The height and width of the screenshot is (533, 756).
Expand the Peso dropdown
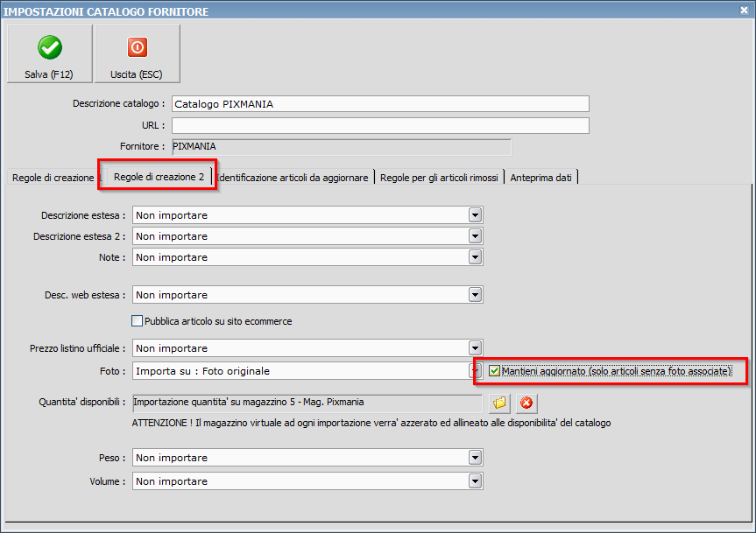pos(475,458)
